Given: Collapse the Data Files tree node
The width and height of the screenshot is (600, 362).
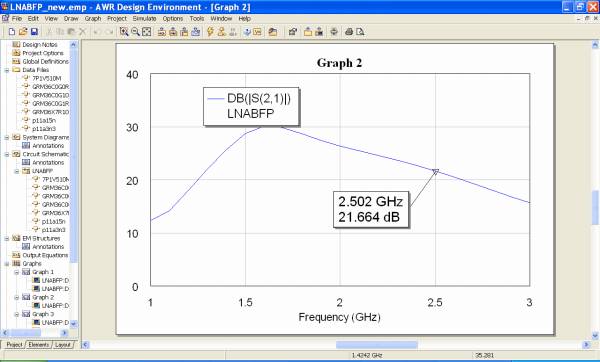Looking at the screenshot, I should (x=7, y=70).
